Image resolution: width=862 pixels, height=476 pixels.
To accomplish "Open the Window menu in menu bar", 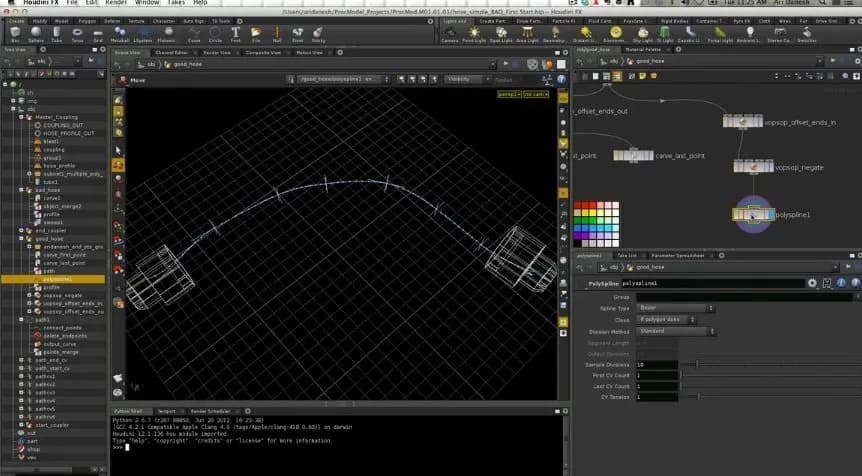I will click(x=147, y=3).
